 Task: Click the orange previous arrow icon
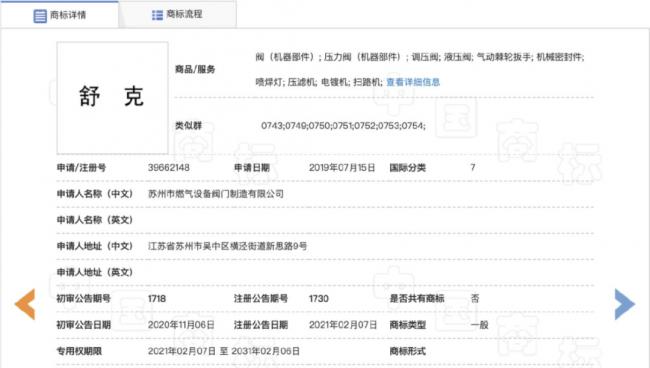tap(25, 304)
